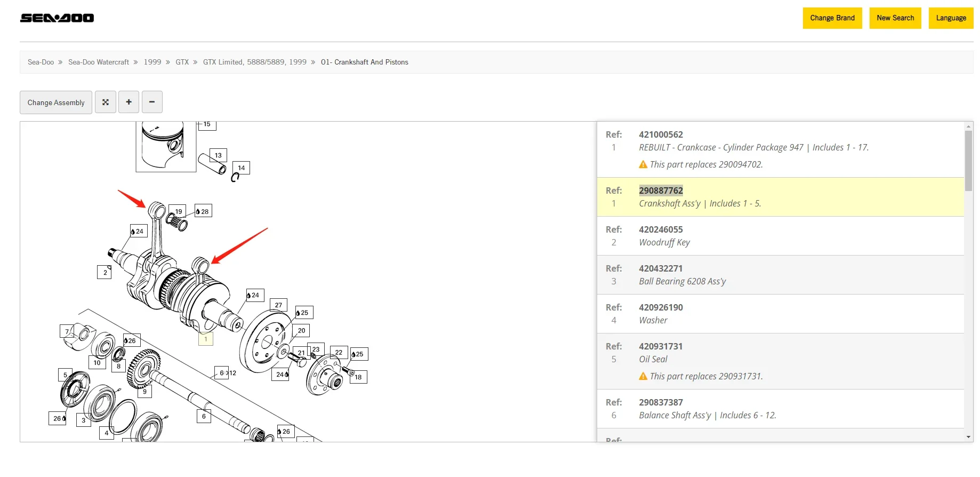The image size is (980, 477).
Task: Select diagram callout 8
Action: [118, 366]
